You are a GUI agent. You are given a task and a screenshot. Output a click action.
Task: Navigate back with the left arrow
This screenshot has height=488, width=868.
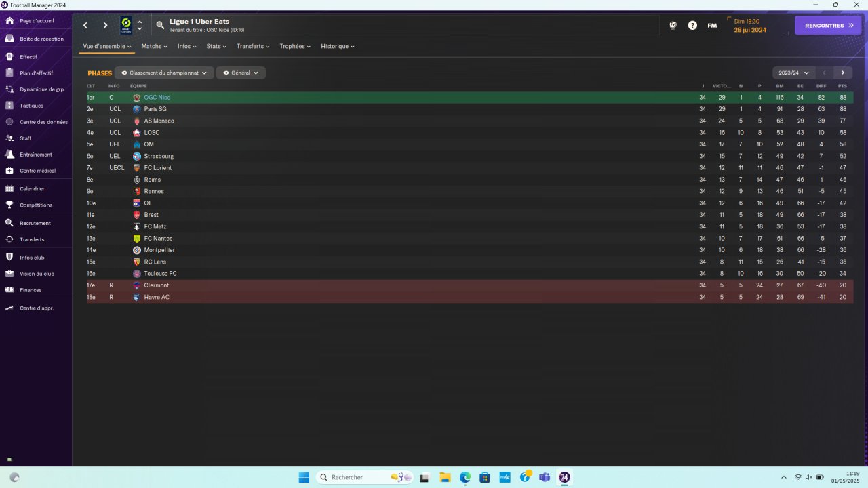coord(85,26)
